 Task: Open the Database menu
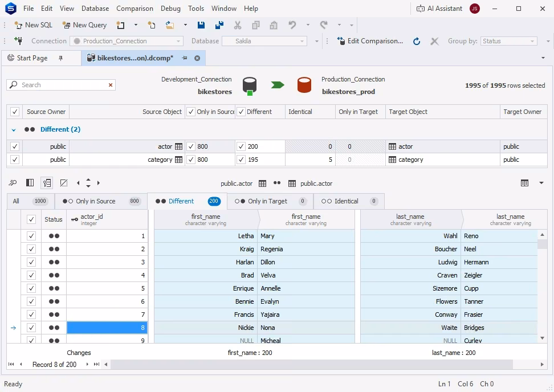95,9
